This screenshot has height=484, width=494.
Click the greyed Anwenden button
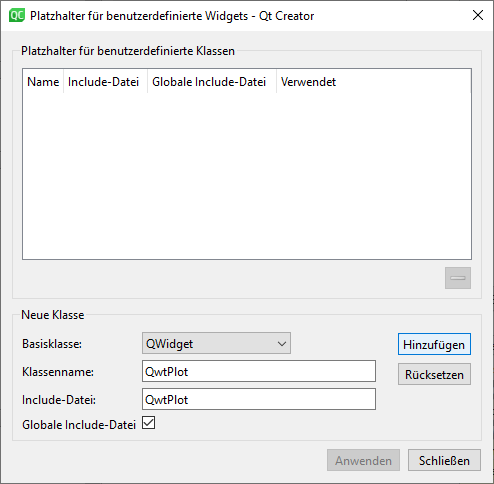pyautogui.click(x=363, y=460)
